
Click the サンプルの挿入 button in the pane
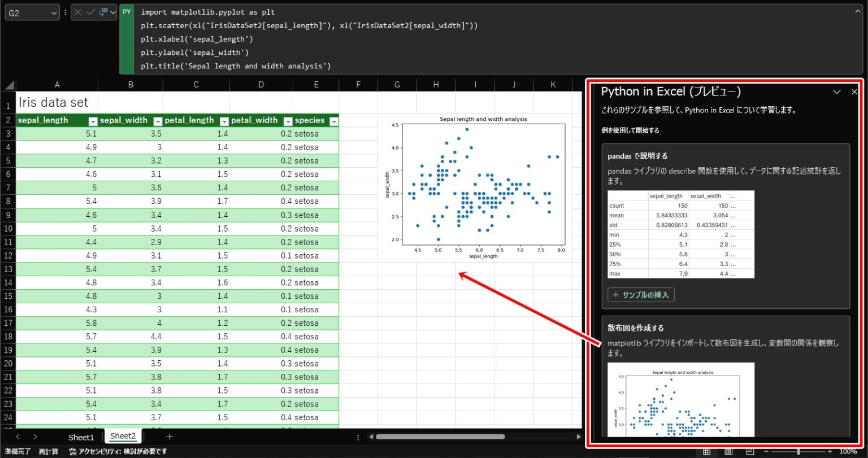coord(641,294)
